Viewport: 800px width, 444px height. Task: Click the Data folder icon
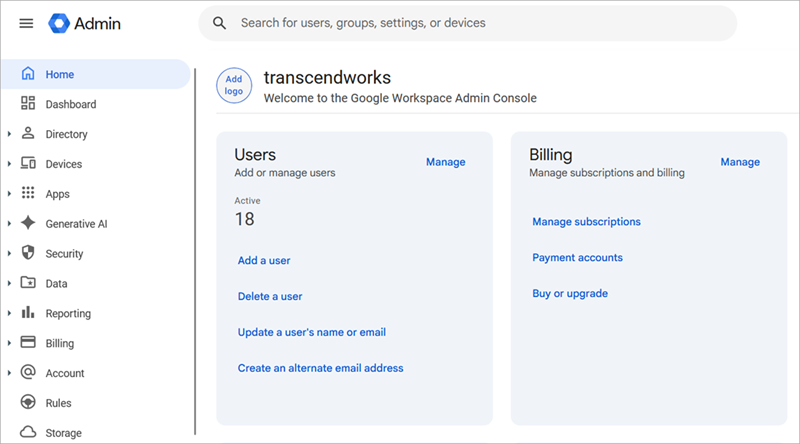28,282
